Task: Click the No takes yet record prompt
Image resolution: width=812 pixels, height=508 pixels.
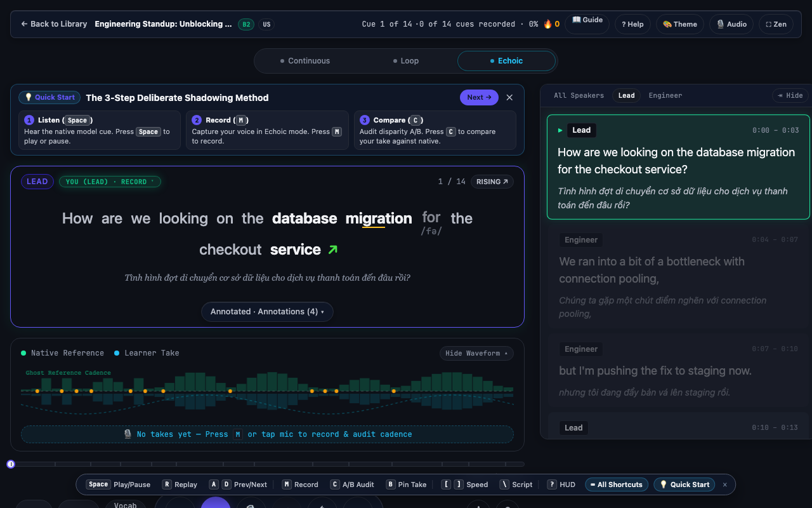Action: tap(267, 434)
